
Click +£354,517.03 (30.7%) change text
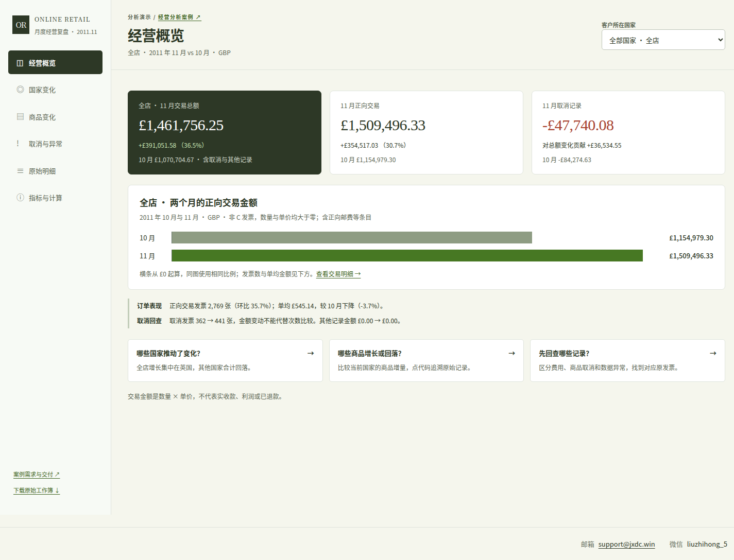373,146
